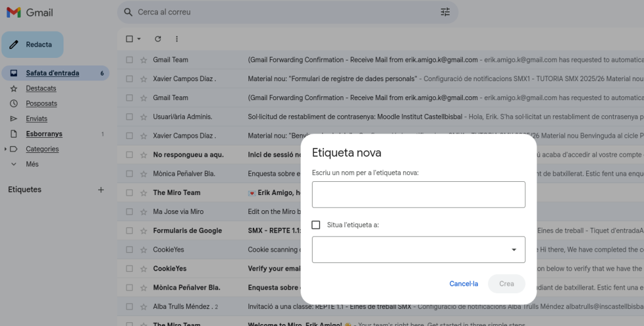Star the Ma Jose via Miro email
This screenshot has height=326, width=644.
[143, 211]
